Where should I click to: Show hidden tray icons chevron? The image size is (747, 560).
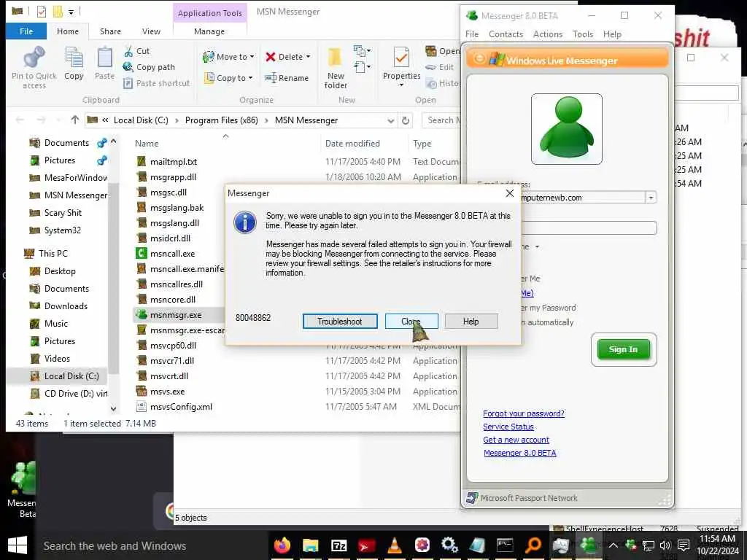click(613, 545)
